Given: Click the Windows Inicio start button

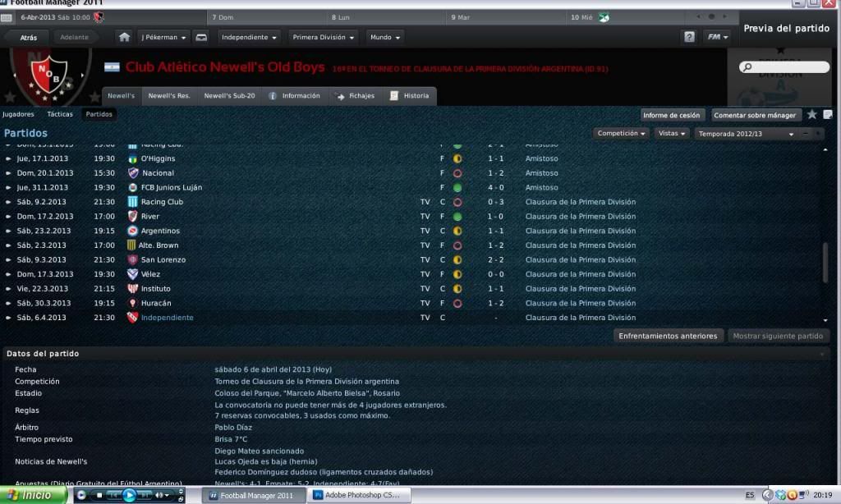Looking at the screenshot, I should tap(33, 496).
